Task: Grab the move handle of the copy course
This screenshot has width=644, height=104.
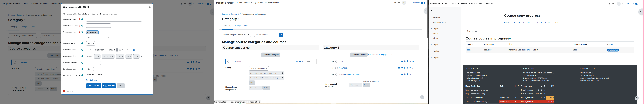Action: [333, 61]
